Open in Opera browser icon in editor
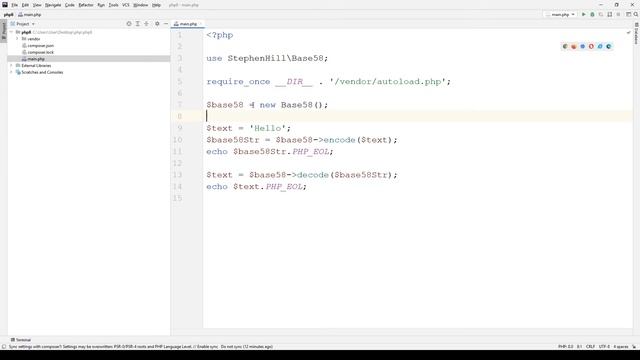 [x=591, y=47]
